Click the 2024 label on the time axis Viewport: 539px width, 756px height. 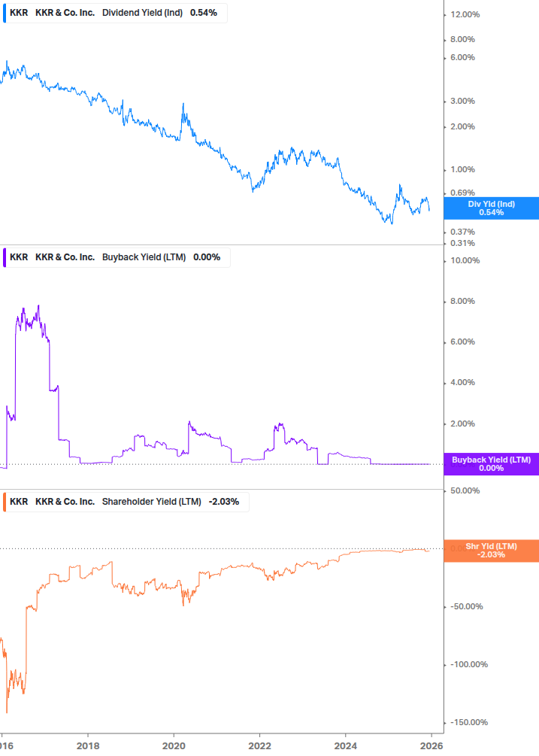pos(345,746)
